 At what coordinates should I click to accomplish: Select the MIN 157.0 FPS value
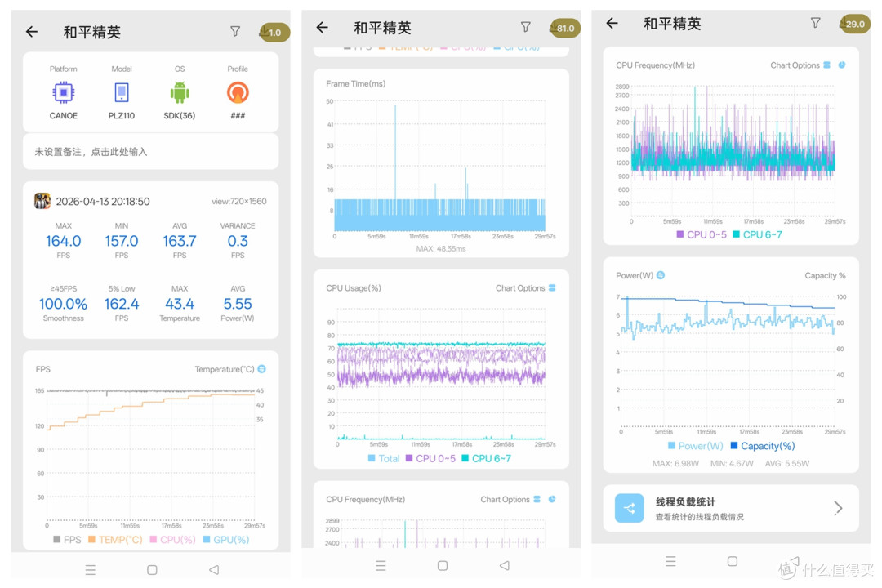point(122,241)
